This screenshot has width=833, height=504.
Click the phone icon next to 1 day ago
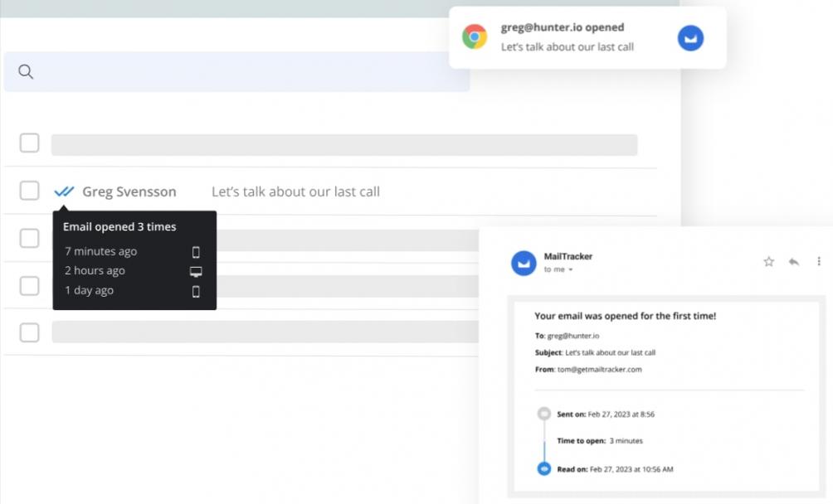tap(196, 291)
